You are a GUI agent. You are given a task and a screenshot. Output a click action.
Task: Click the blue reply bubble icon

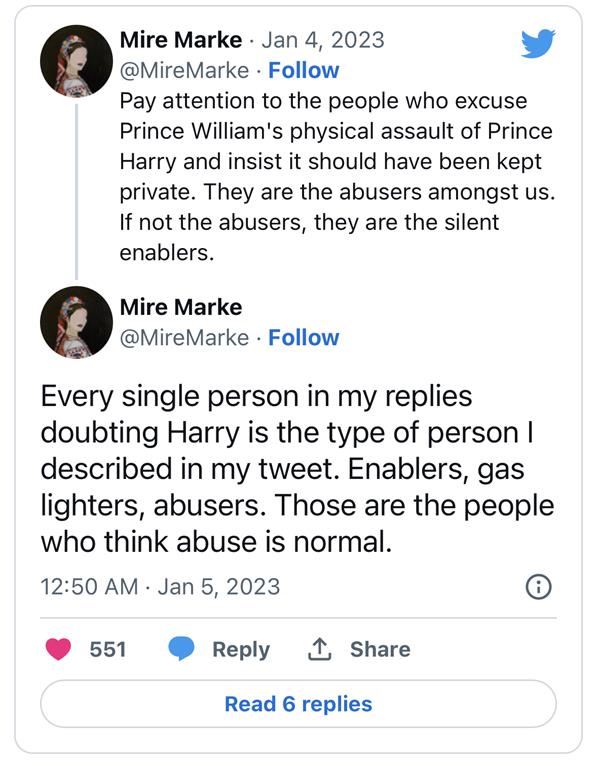(181, 649)
